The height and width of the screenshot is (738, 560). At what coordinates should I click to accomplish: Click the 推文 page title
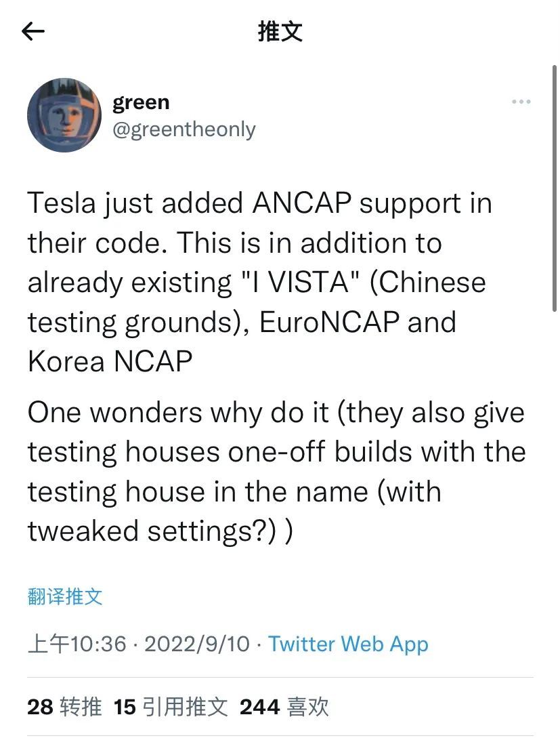[x=280, y=32]
